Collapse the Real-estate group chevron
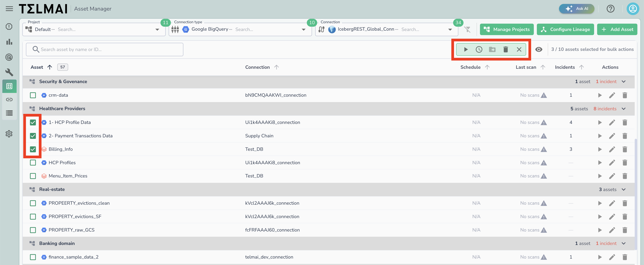 [x=623, y=189]
